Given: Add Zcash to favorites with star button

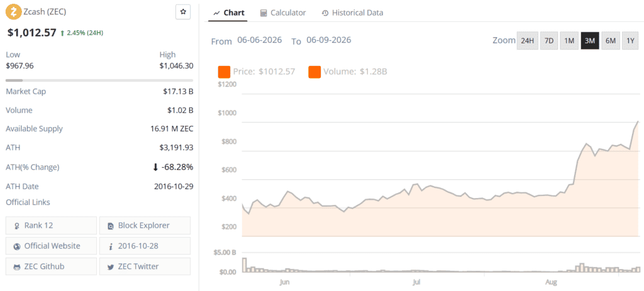Looking at the screenshot, I should [x=183, y=12].
